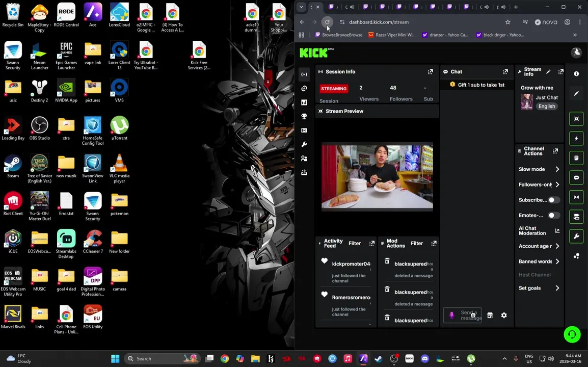Click Filter in Activity Feed panel
The image size is (588, 367).
[x=355, y=243]
